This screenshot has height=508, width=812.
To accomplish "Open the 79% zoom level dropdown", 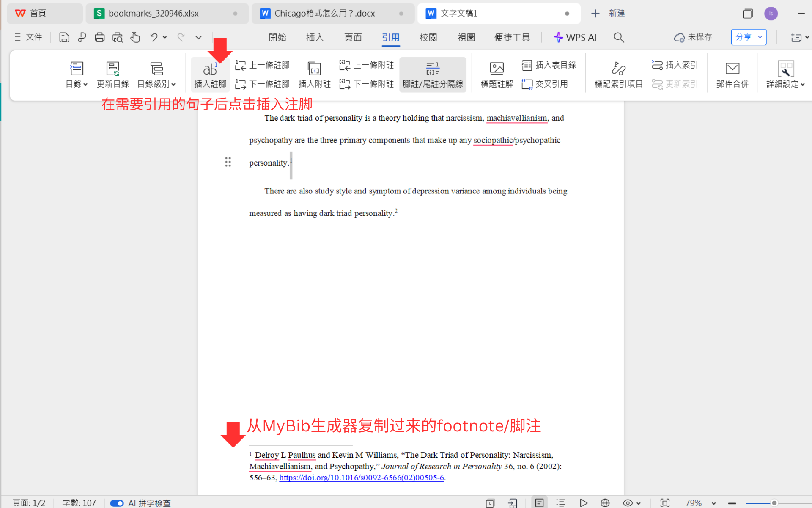I will point(713,503).
